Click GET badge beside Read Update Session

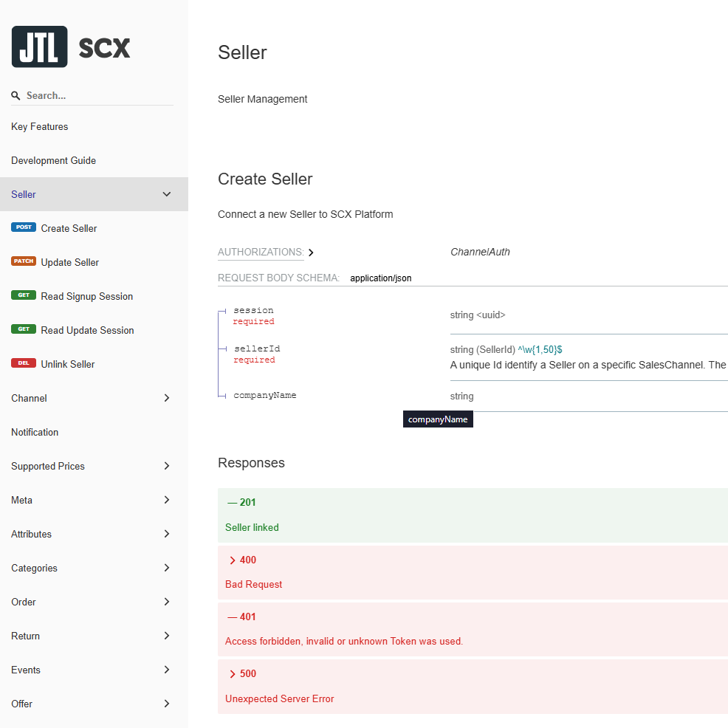(x=24, y=329)
